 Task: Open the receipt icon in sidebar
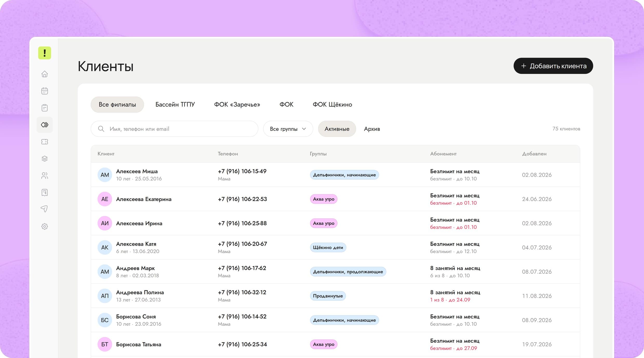point(44,192)
